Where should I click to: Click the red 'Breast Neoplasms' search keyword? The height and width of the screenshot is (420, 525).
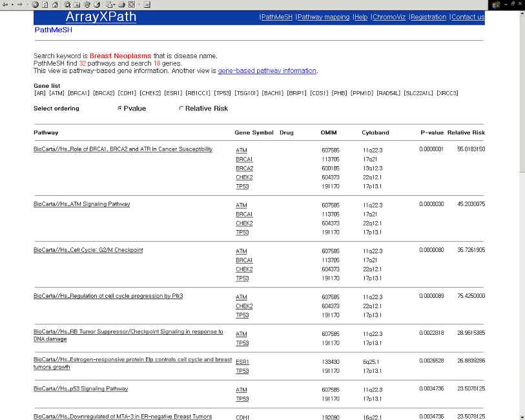tap(121, 56)
